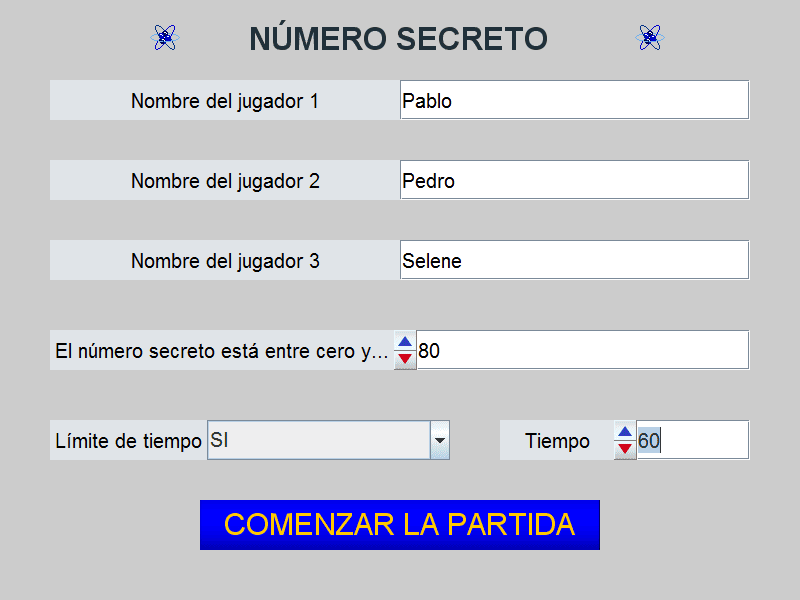The height and width of the screenshot is (600, 800).
Task: Click the "Nombre del jugador 1" label
Action: click(225, 101)
